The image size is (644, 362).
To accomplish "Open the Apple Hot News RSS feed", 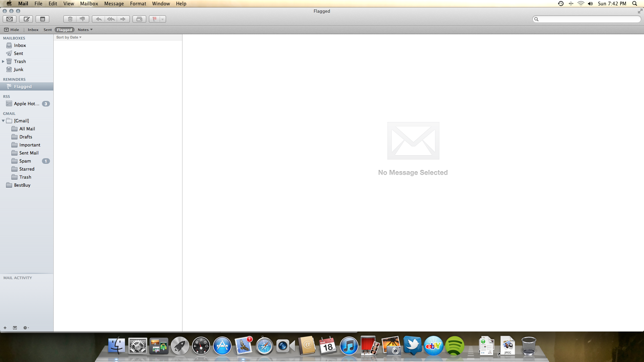I will 26,104.
